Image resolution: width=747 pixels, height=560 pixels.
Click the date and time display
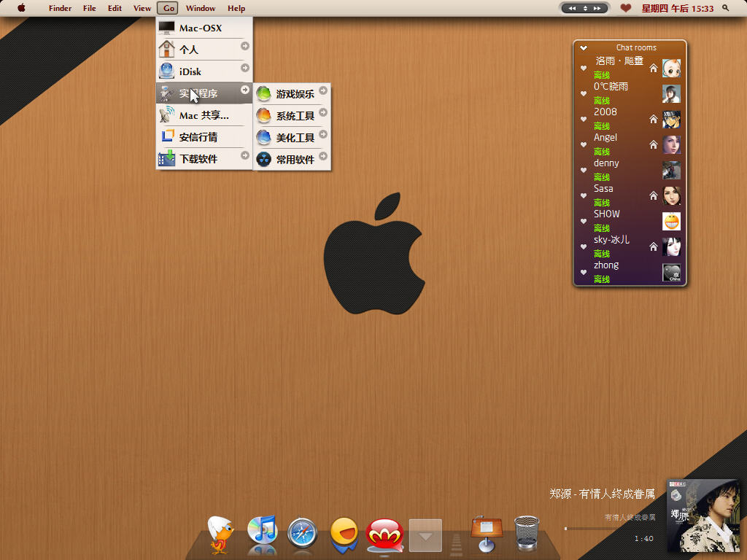678,9
